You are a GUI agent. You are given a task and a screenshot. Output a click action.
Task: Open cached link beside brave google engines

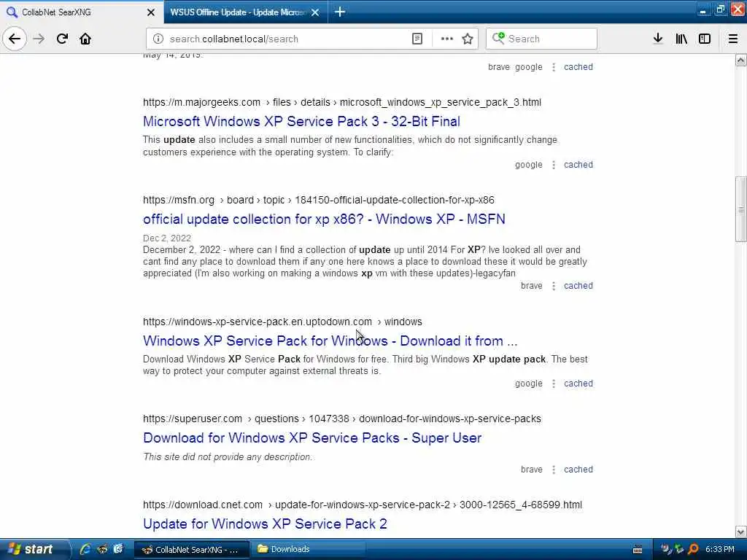[578, 67]
